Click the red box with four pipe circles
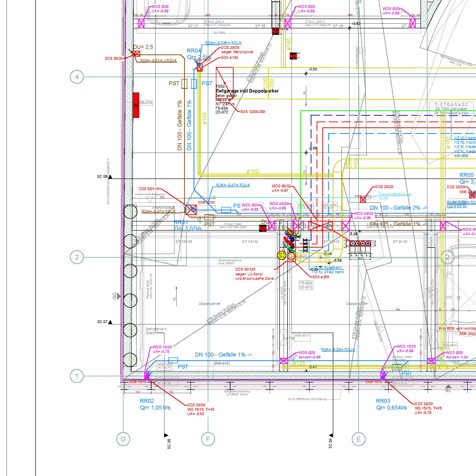The width and height of the screenshot is (476, 476). click(361, 243)
